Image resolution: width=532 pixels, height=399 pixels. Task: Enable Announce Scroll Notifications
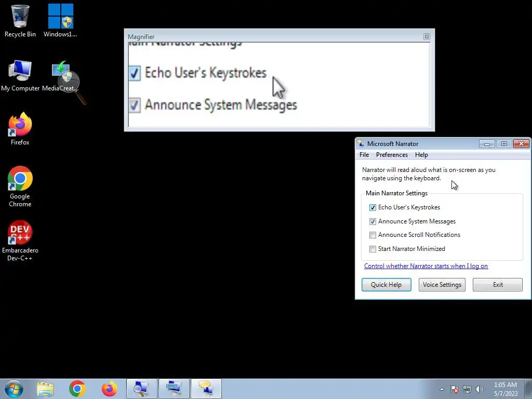click(x=373, y=235)
